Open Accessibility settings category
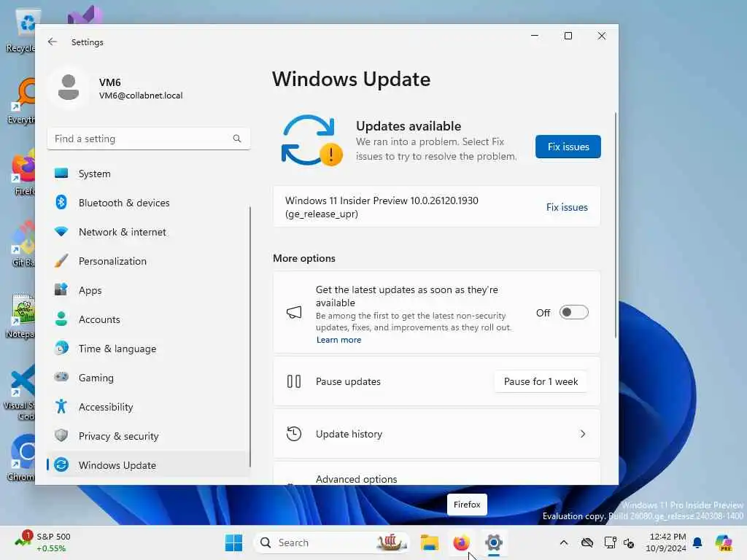This screenshot has height=560, width=747. point(149,407)
